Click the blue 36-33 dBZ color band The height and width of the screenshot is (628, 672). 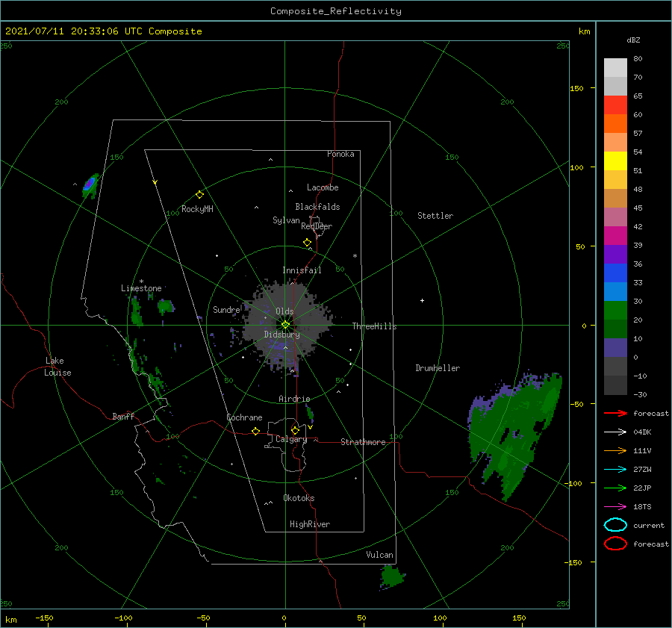coord(615,273)
